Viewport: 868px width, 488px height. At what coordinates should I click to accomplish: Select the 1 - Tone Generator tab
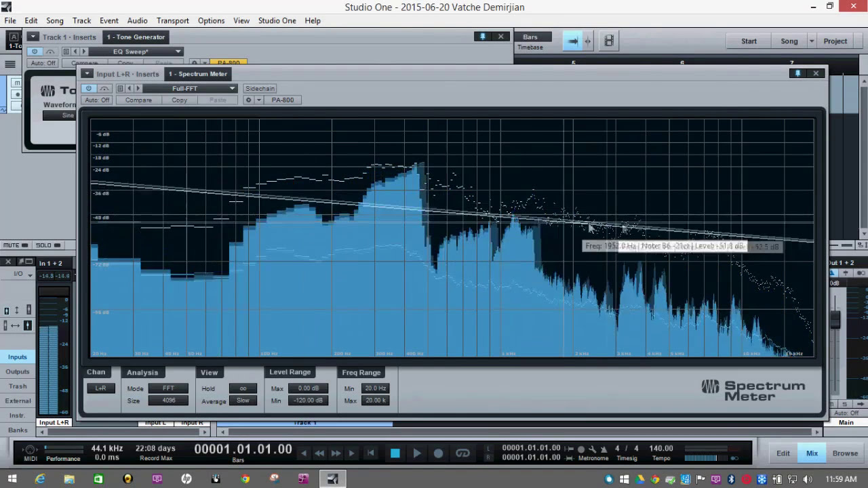[136, 37]
